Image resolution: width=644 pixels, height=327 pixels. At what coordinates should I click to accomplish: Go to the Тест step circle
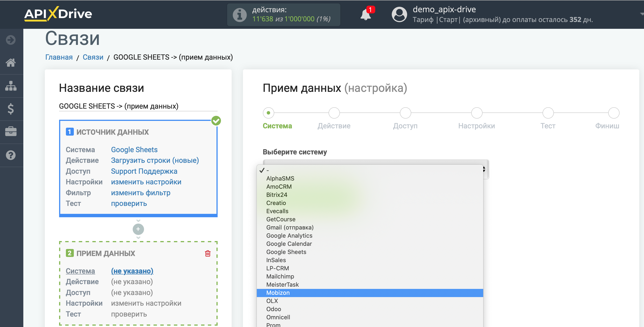(548, 113)
